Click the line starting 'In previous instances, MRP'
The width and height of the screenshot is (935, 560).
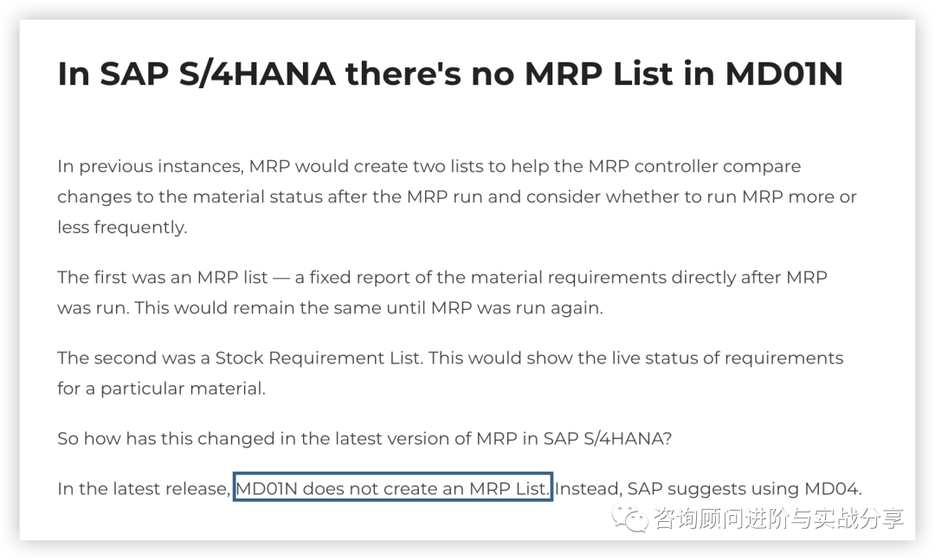(x=429, y=166)
